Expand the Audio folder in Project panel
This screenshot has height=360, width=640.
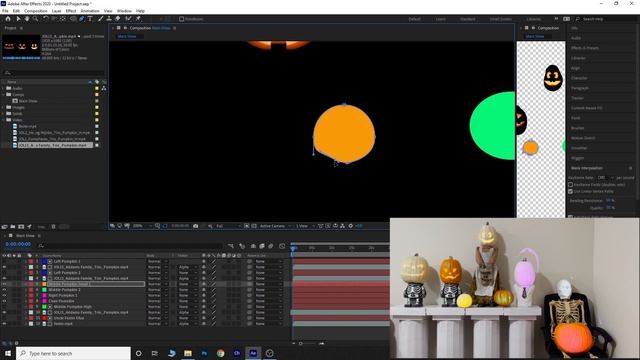click(3, 88)
